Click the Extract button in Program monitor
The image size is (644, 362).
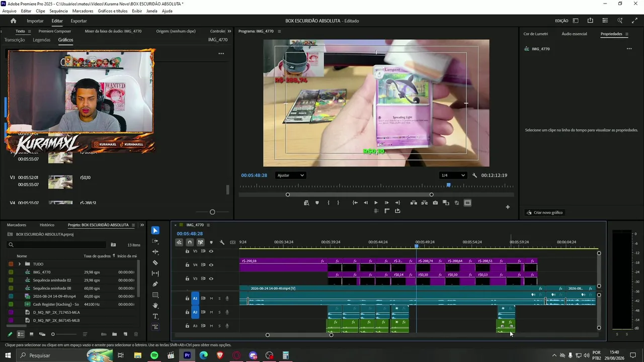coord(424,203)
